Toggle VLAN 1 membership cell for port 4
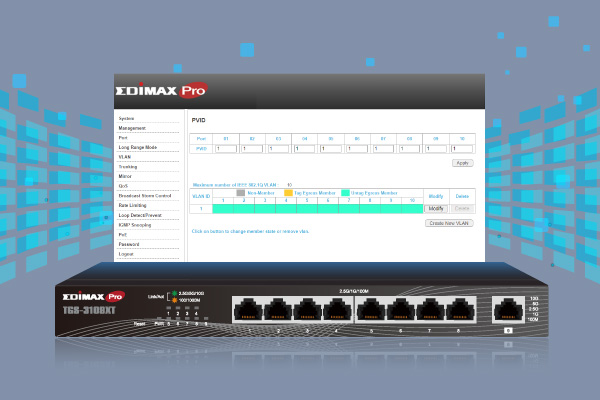The width and height of the screenshot is (600, 400). (286, 209)
